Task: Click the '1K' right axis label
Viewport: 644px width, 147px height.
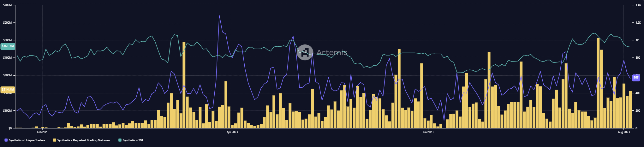Action: 637,40
